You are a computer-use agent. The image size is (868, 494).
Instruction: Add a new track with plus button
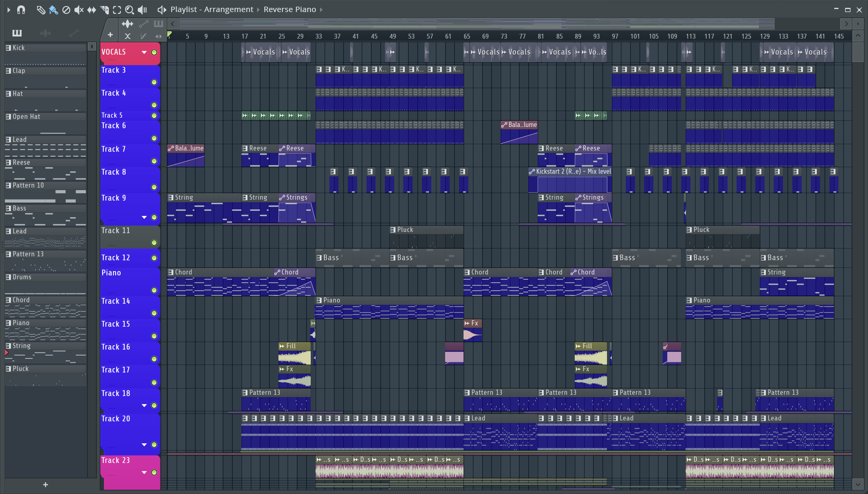point(110,35)
